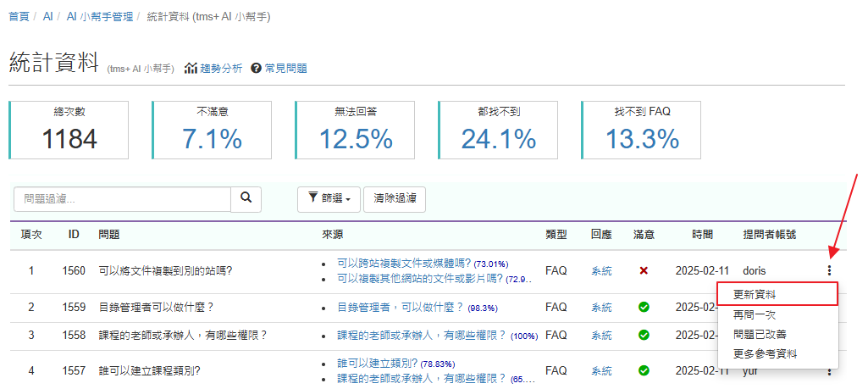Click the red X satisfaction icon for 1560

coord(644,271)
